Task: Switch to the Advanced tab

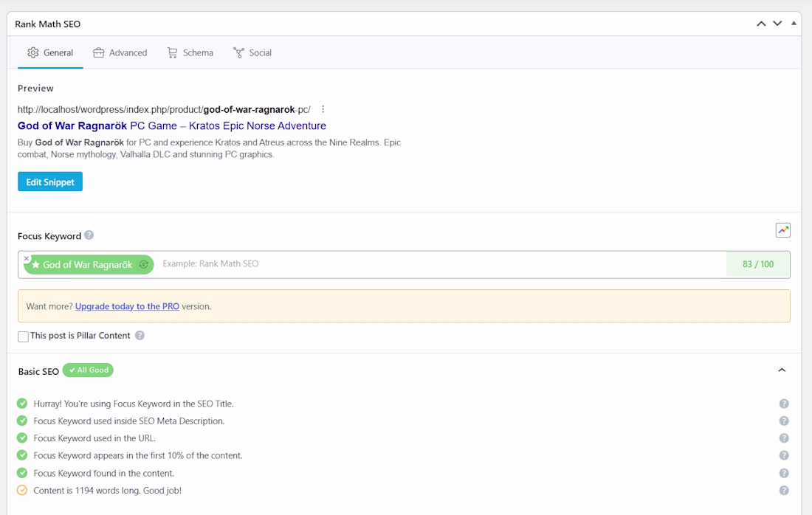Action: pos(120,53)
